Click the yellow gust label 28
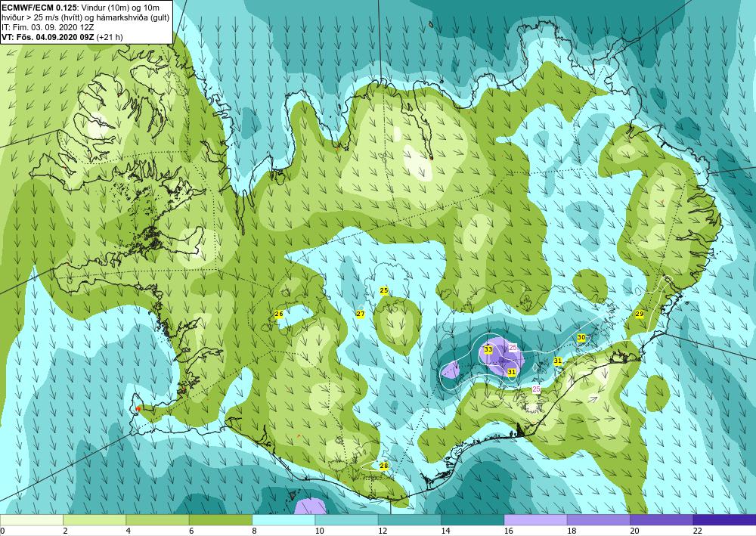Screen dimensions: 756x536 (x=384, y=466)
